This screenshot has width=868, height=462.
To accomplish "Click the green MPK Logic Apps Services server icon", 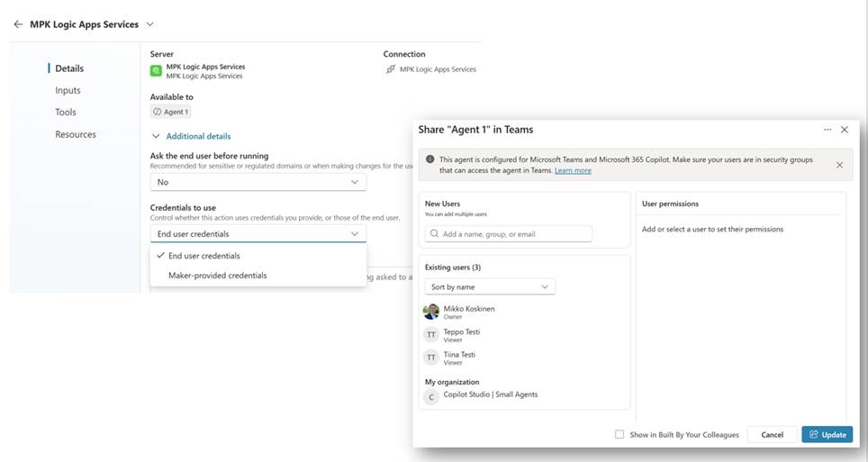I will 156,71.
